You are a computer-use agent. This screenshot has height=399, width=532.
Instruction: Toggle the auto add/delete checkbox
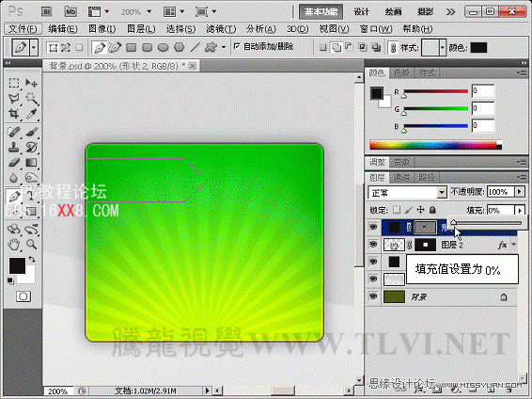pyautogui.click(x=237, y=46)
